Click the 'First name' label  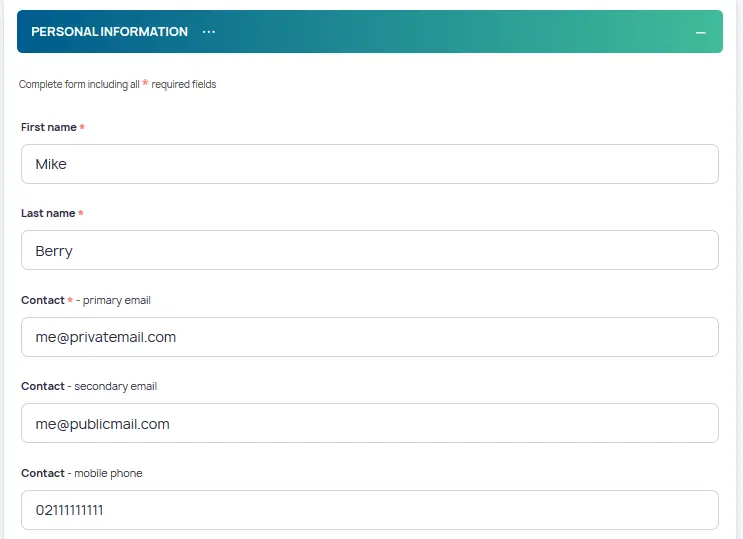click(48, 128)
